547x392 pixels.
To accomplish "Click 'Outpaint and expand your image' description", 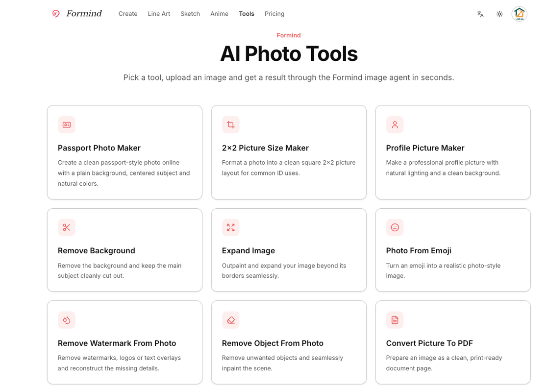I will point(284,270).
